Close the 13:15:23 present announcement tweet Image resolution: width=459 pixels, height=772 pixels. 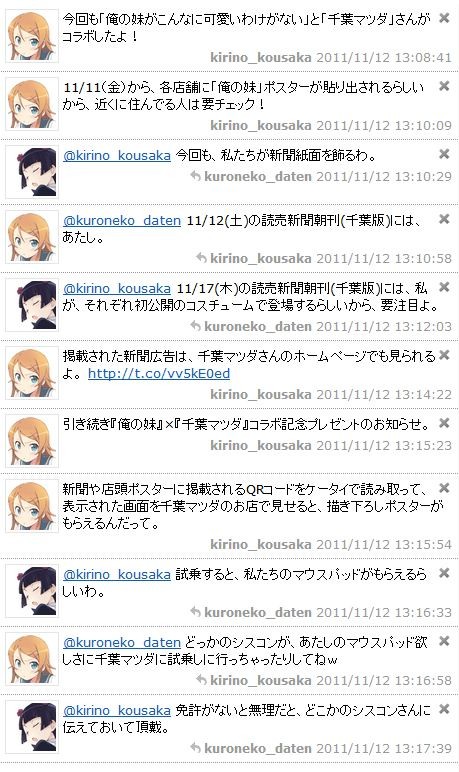coord(444,423)
